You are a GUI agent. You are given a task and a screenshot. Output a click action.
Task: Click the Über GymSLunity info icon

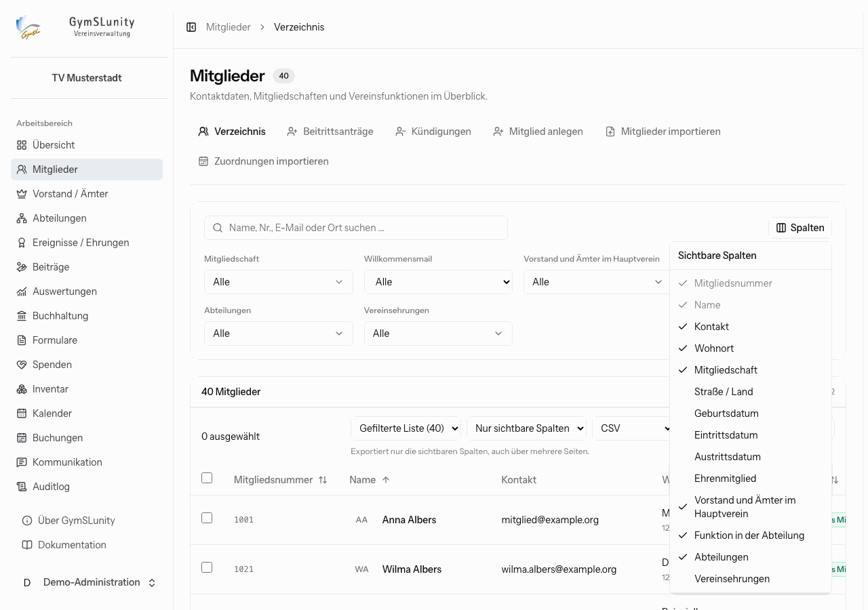tap(27, 521)
